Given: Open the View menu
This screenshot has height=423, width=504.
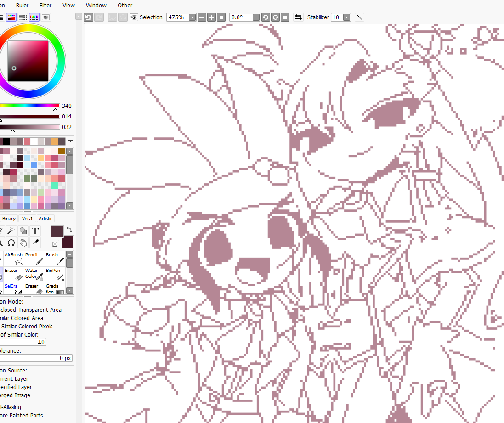Looking at the screenshot, I should (x=68, y=5).
